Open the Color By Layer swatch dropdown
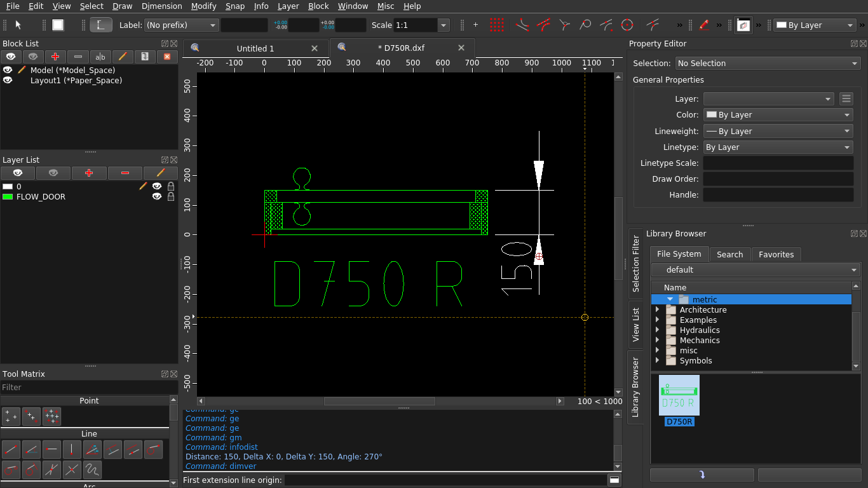The width and height of the screenshot is (868, 488). (x=778, y=115)
